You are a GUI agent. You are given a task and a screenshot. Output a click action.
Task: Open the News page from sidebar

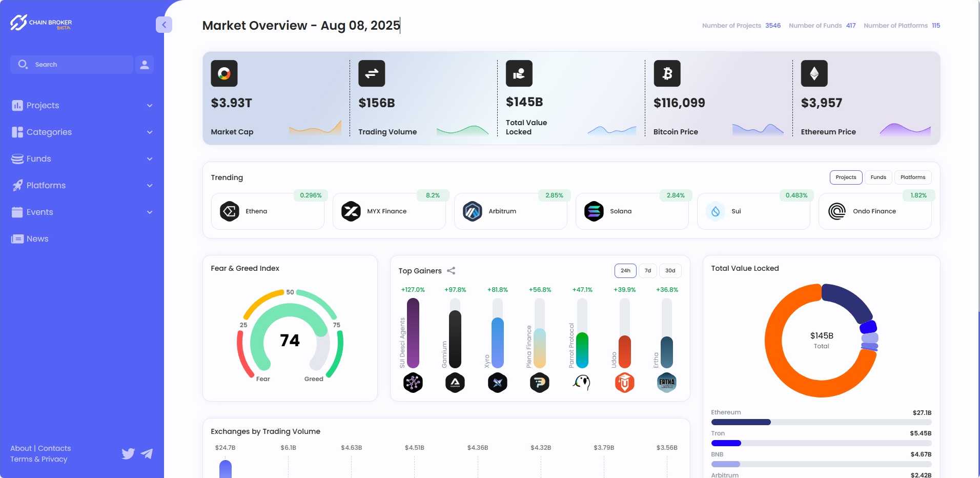[x=37, y=239]
